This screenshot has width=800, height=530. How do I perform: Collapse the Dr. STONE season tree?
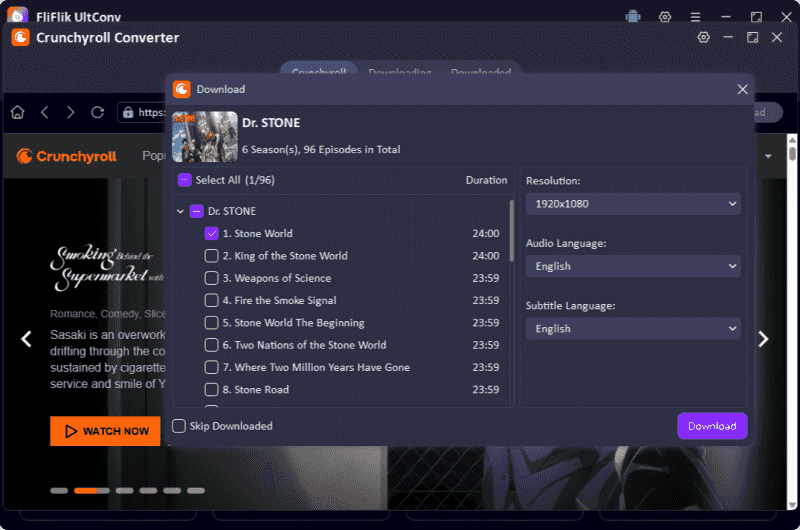pos(180,211)
